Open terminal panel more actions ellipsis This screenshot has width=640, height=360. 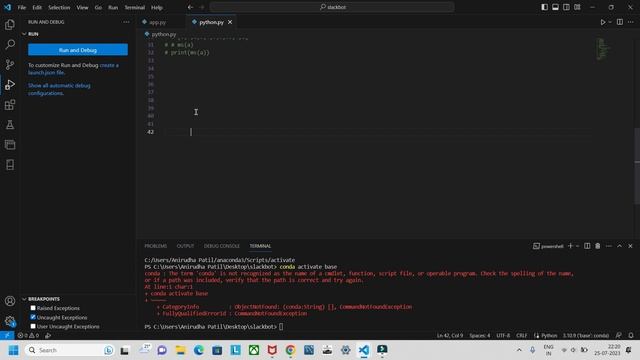click(x=609, y=246)
